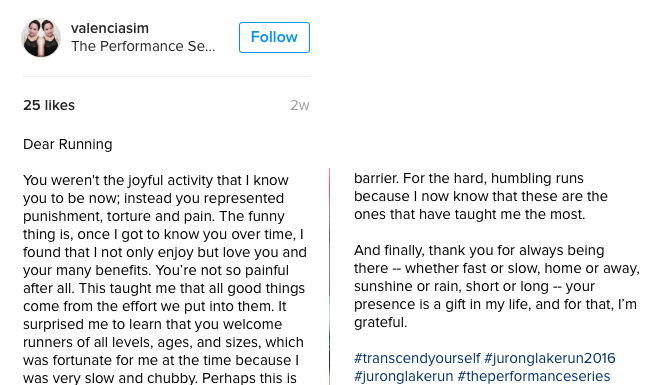The image size is (664, 385).
Task: Open valenciasim's profile picture avatar
Action: (x=41, y=37)
